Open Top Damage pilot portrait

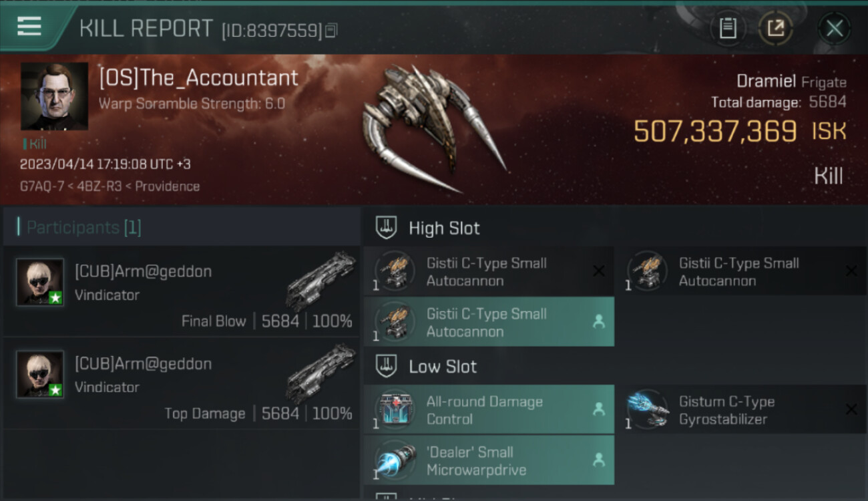[x=40, y=374]
